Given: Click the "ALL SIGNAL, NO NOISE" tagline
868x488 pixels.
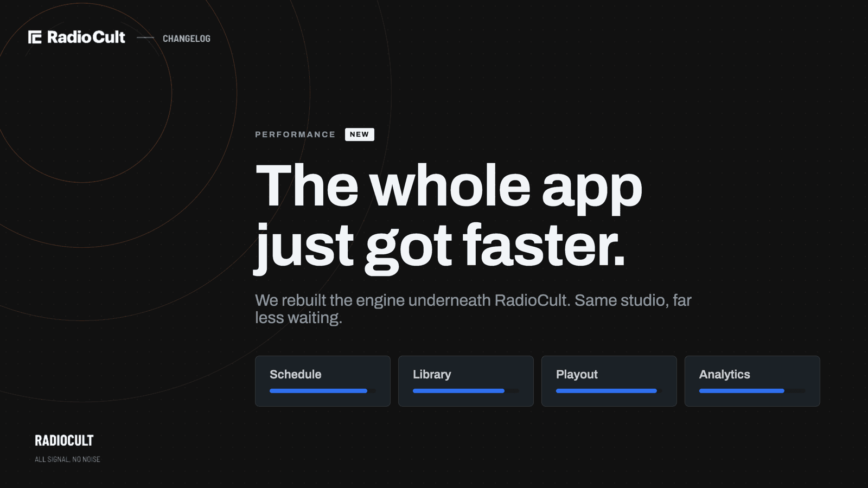Looking at the screenshot, I should [67, 459].
